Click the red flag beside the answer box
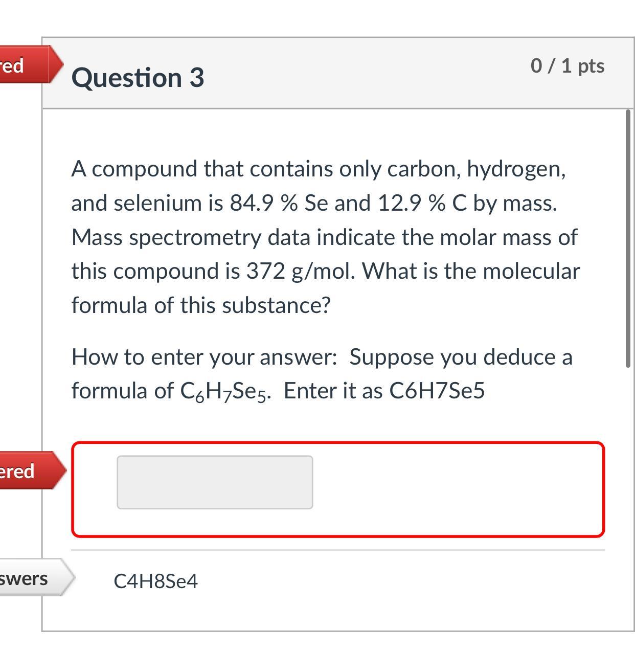The width and height of the screenshot is (635, 672). pyautogui.click(x=28, y=471)
